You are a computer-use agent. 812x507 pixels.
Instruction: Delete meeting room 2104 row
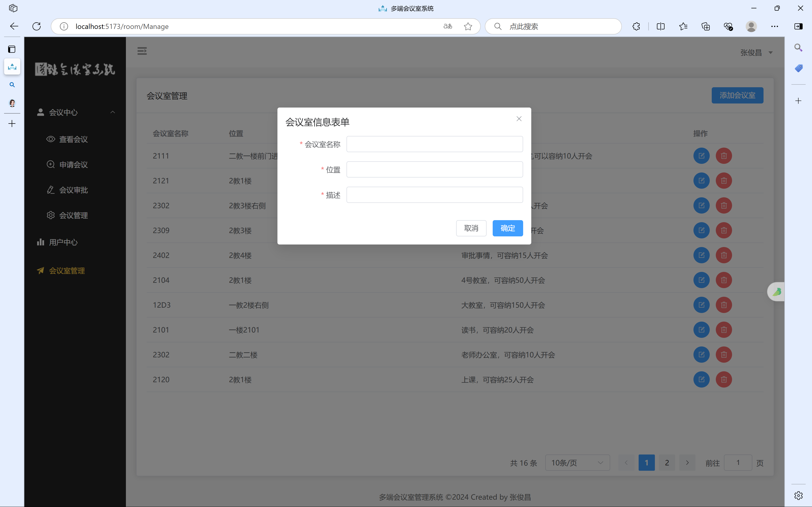pos(724,280)
